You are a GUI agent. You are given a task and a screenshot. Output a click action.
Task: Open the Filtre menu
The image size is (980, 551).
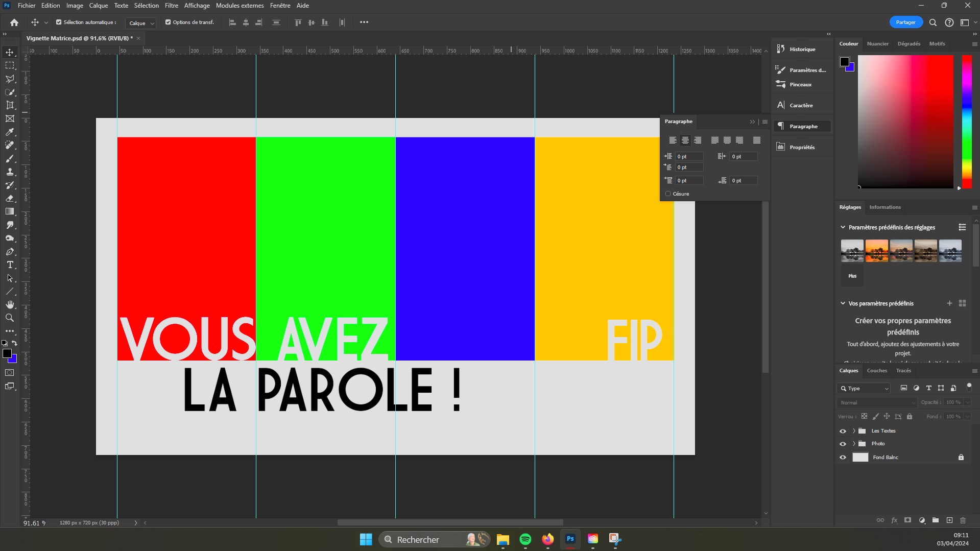171,6
